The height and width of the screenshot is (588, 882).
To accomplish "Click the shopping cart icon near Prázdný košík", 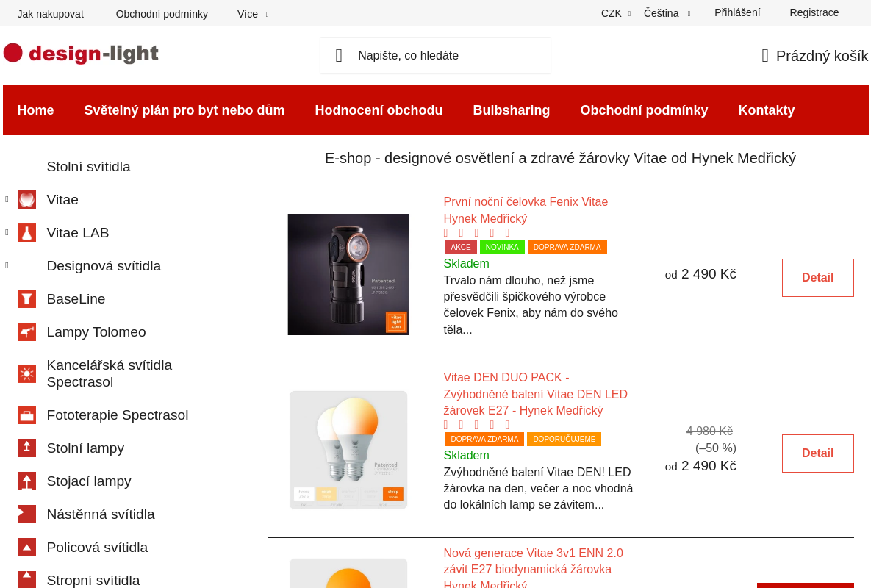I will [x=764, y=55].
